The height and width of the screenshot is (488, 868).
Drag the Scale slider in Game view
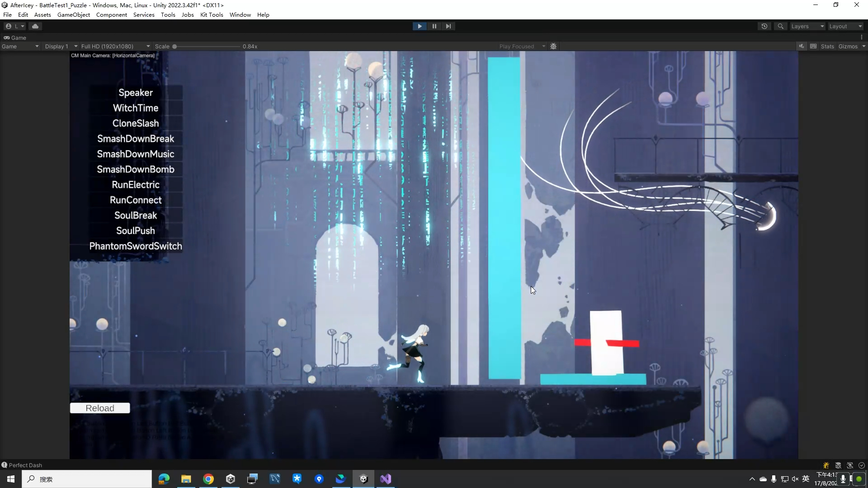click(x=175, y=46)
